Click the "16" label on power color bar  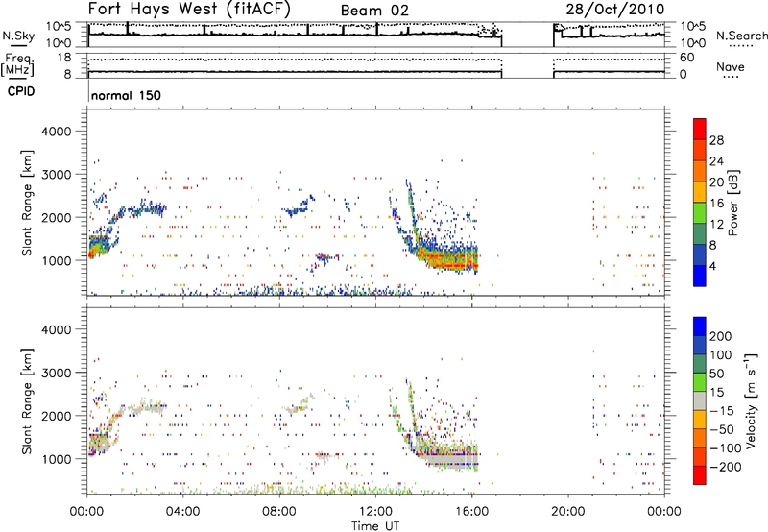coord(716,204)
